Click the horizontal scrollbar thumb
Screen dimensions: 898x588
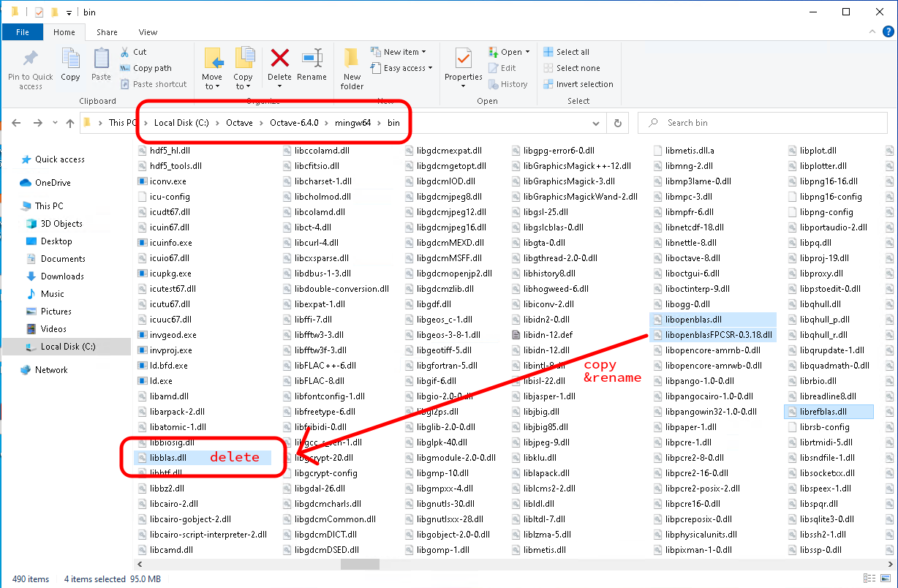360,564
